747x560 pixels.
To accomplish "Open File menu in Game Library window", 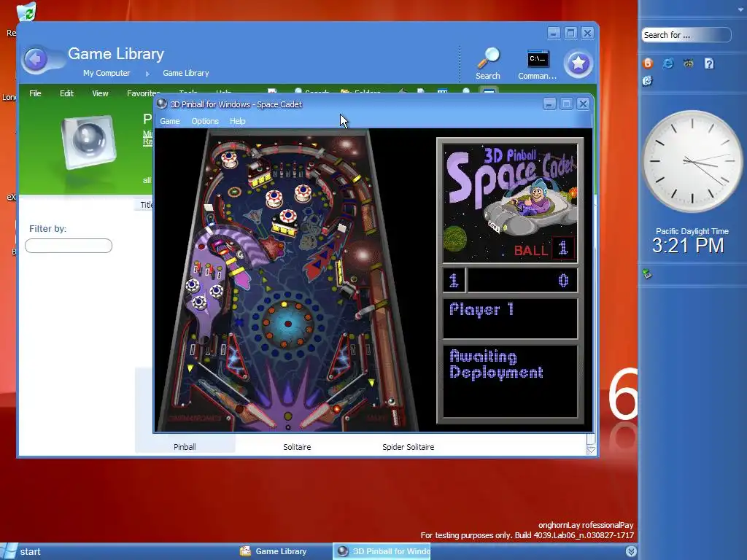I will [35, 93].
